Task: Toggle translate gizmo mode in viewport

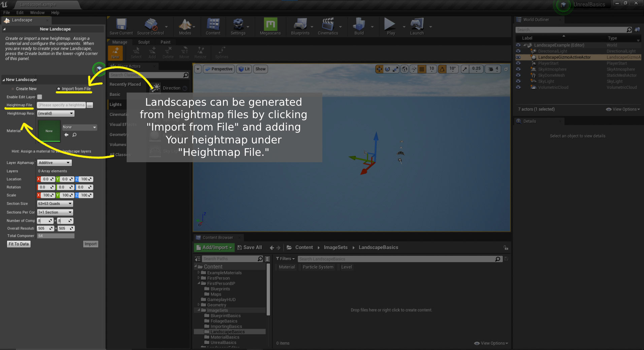Action: click(x=379, y=69)
